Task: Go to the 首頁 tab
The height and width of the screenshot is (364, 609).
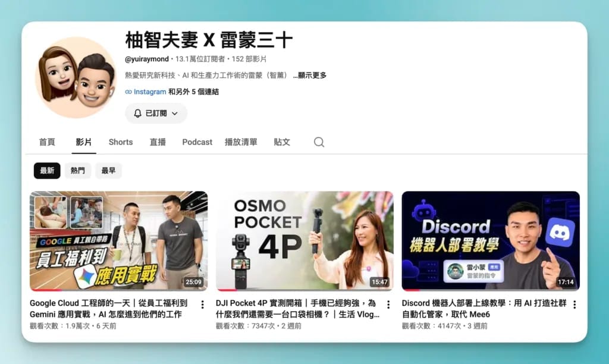Action: pyautogui.click(x=47, y=142)
